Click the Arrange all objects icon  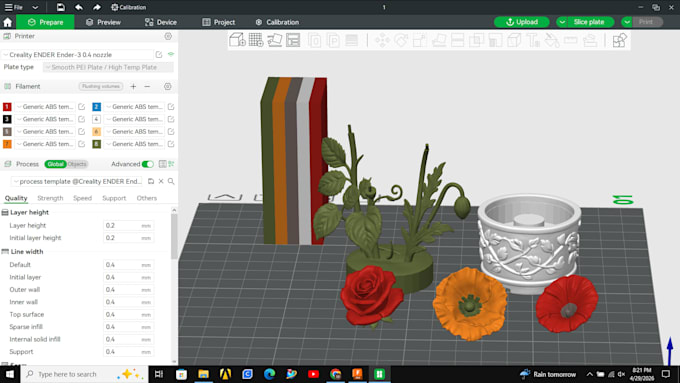tap(293, 40)
